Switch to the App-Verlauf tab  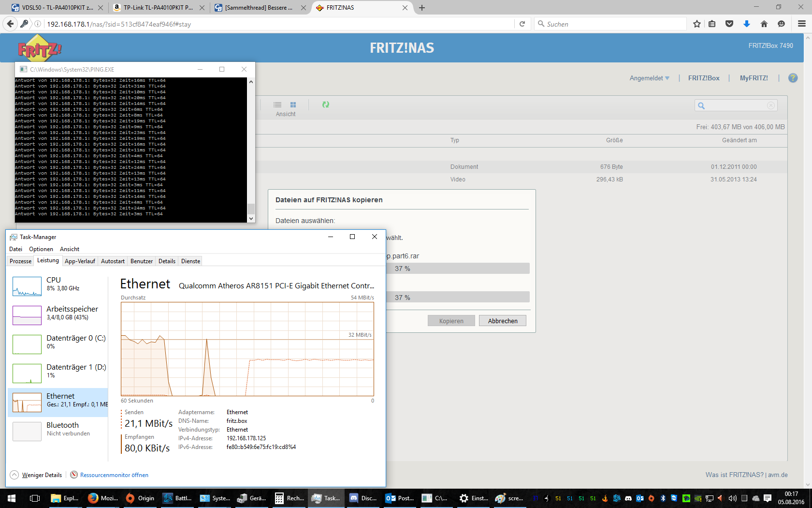pyautogui.click(x=80, y=261)
